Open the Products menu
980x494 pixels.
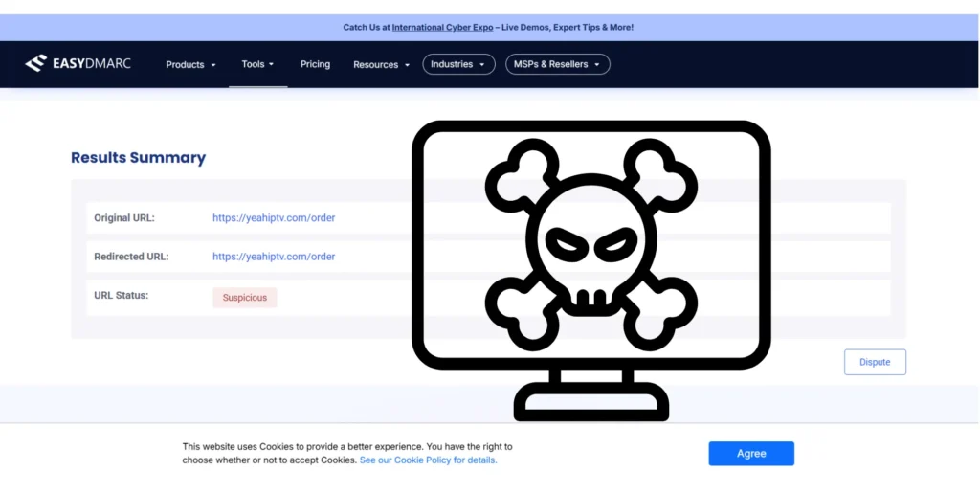[185, 65]
